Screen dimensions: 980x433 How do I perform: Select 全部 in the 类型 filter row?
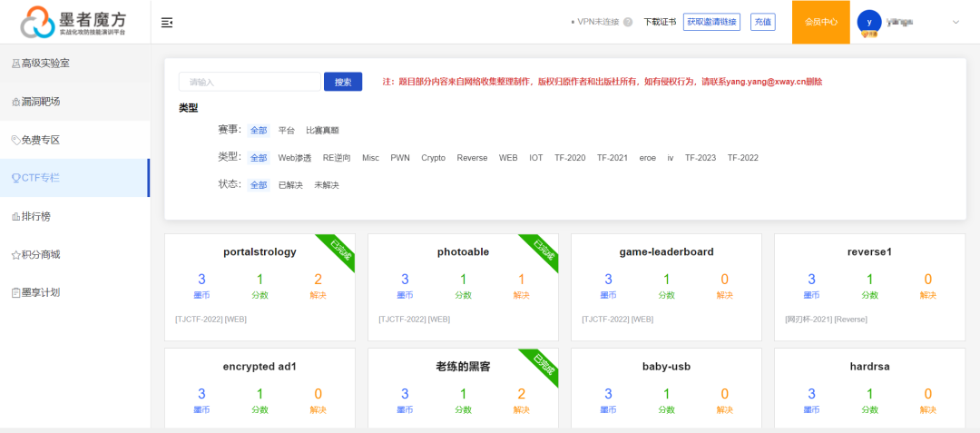[x=259, y=158]
